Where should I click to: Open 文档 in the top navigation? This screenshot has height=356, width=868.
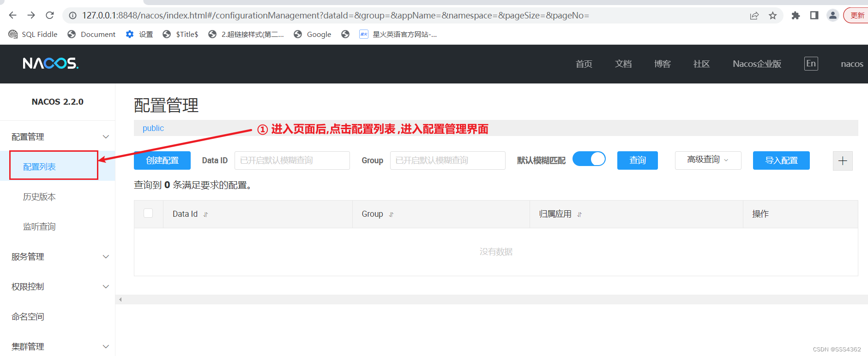click(623, 64)
